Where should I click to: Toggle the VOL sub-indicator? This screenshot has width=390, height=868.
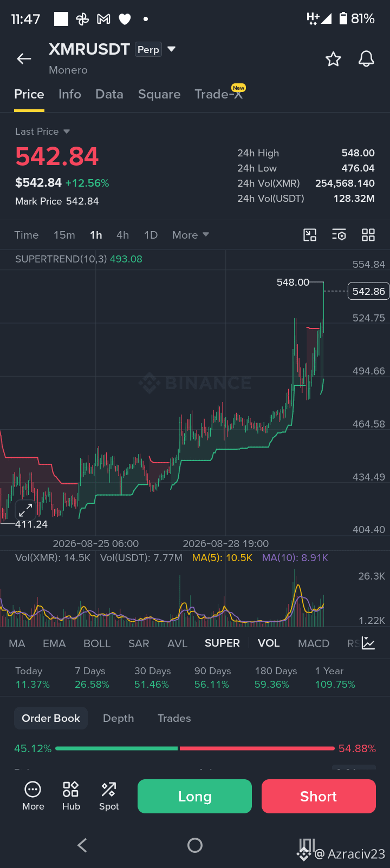[269, 643]
